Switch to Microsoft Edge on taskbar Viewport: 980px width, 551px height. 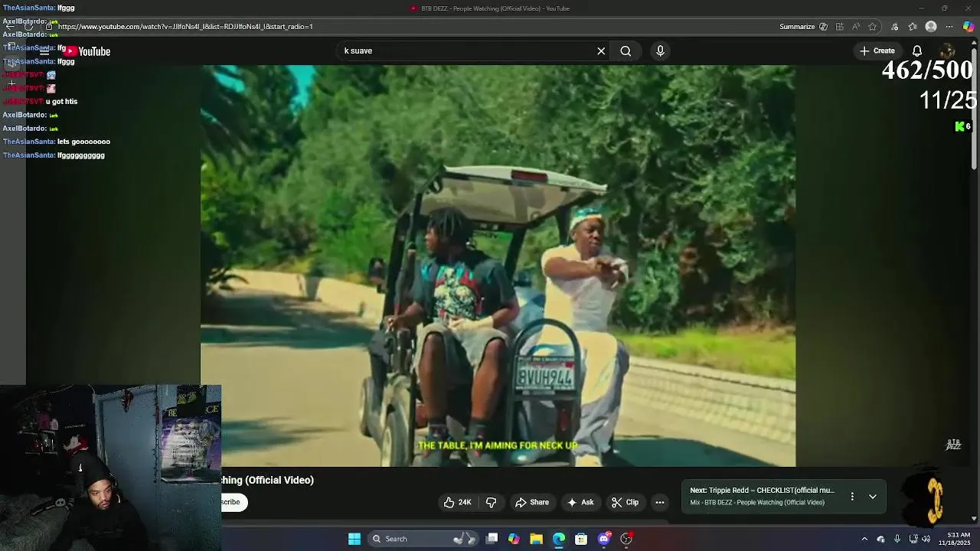pos(559,539)
